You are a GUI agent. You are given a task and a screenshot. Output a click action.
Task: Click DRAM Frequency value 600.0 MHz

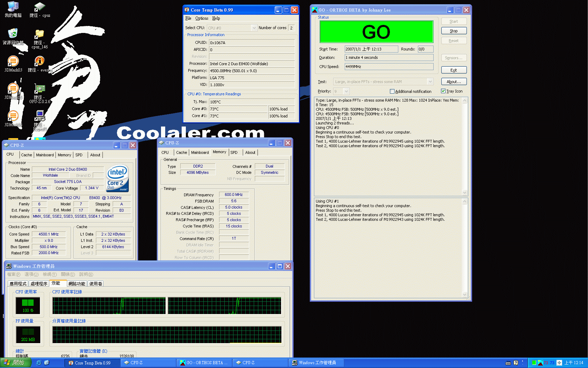click(234, 195)
